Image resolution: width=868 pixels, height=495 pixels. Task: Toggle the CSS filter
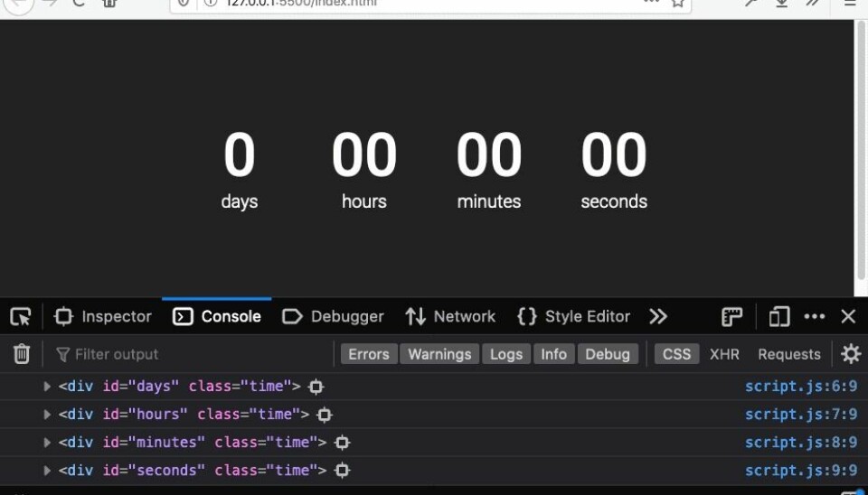pyautogui.click(x=676, y=354)
